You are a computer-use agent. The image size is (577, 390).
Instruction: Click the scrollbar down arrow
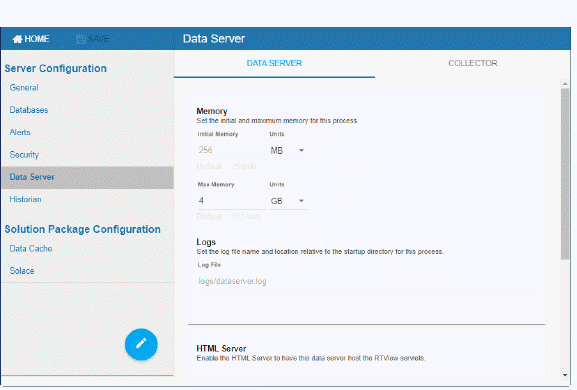[565, 375]
